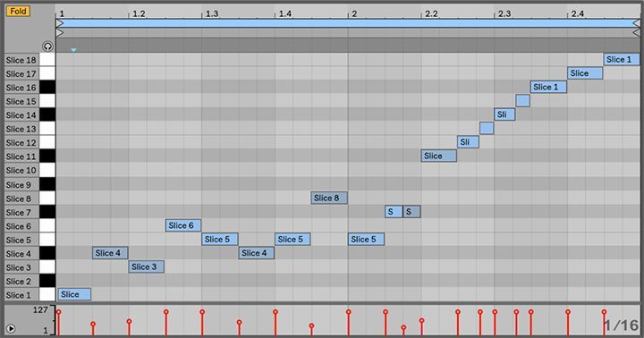Click the Slice 2 black piano key
This screenshot has width=644, height=338.
[x=47, y=282]
